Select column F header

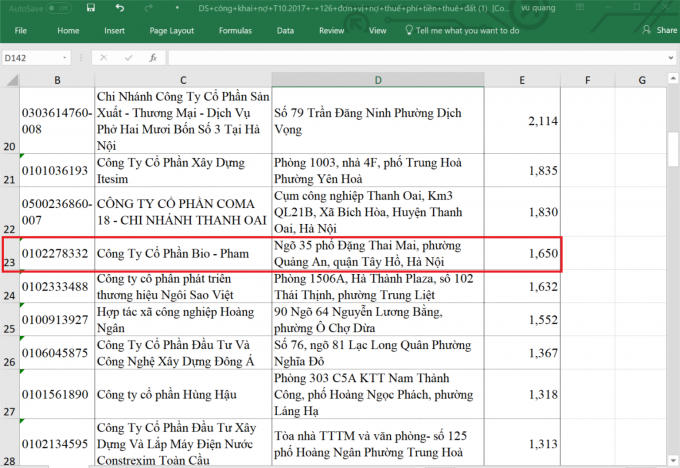tap(588, 80)
